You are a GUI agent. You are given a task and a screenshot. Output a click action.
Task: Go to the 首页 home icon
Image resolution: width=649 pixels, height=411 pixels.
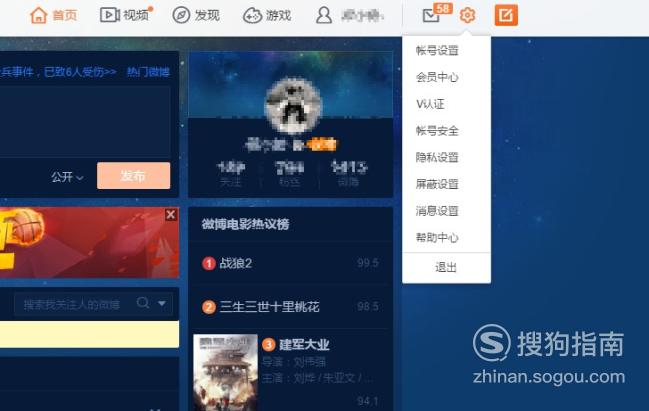38,16
